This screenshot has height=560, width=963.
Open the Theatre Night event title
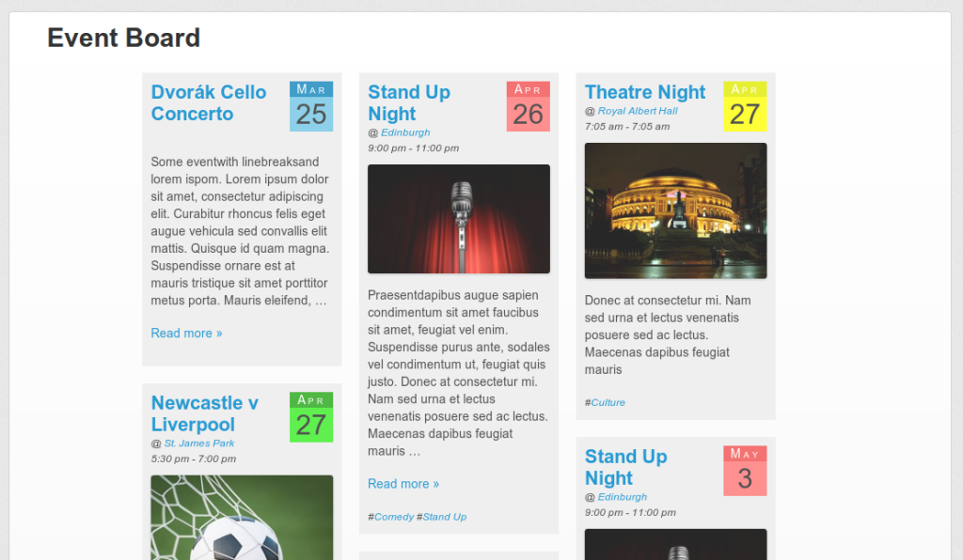point(645,92)
